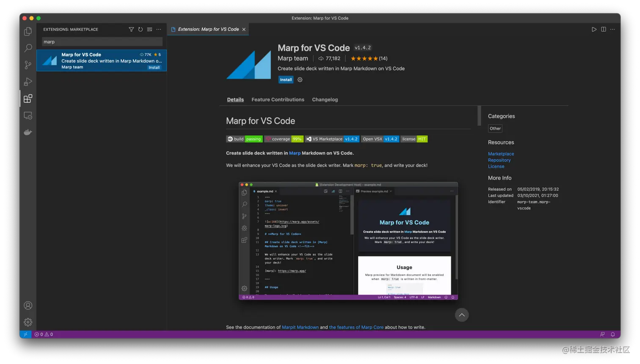Close the Marp for VS Code tab
The image size is (640, 364).
coord(244,29)
